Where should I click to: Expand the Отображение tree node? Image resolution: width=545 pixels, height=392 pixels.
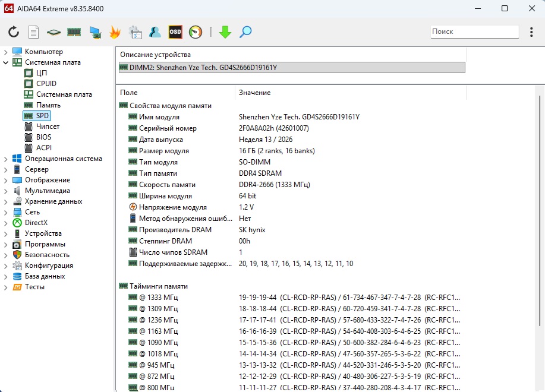point(5,181)
